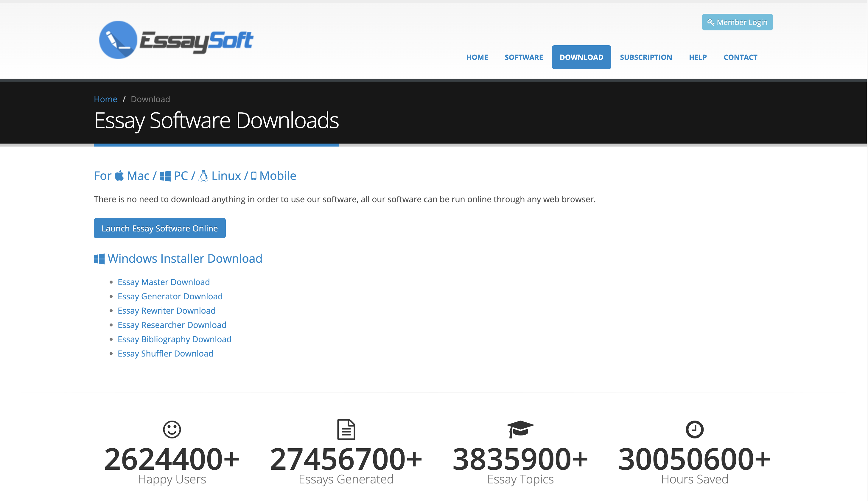Open the HELP nav item
The width and height of the screenshot is (868, 501).
(x=697, y=57)
